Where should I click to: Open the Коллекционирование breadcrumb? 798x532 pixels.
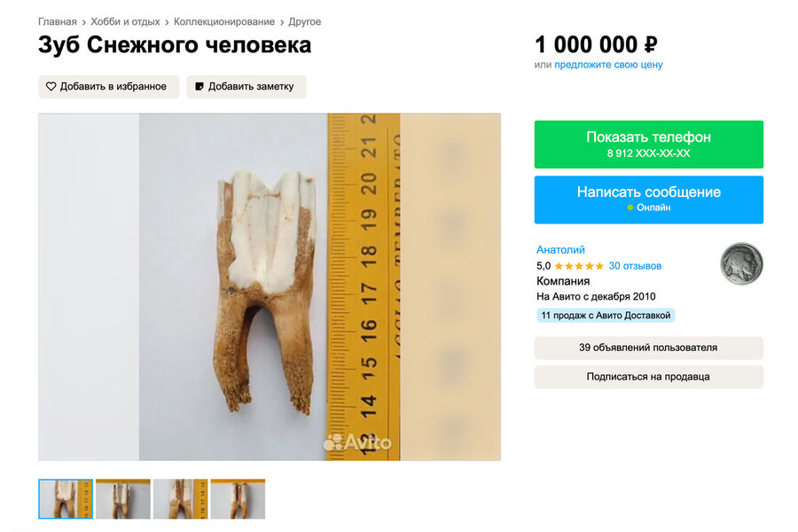click(x=224, y=22)
